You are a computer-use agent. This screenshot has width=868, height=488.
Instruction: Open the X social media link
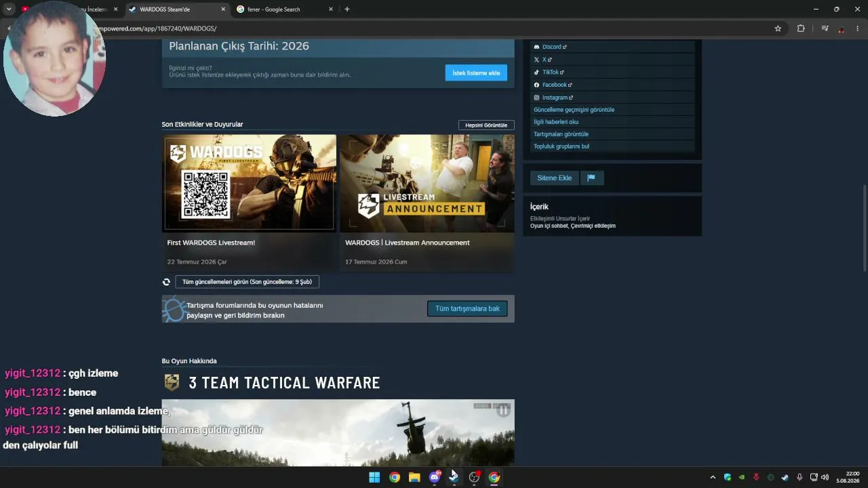(x=543, y=60)
